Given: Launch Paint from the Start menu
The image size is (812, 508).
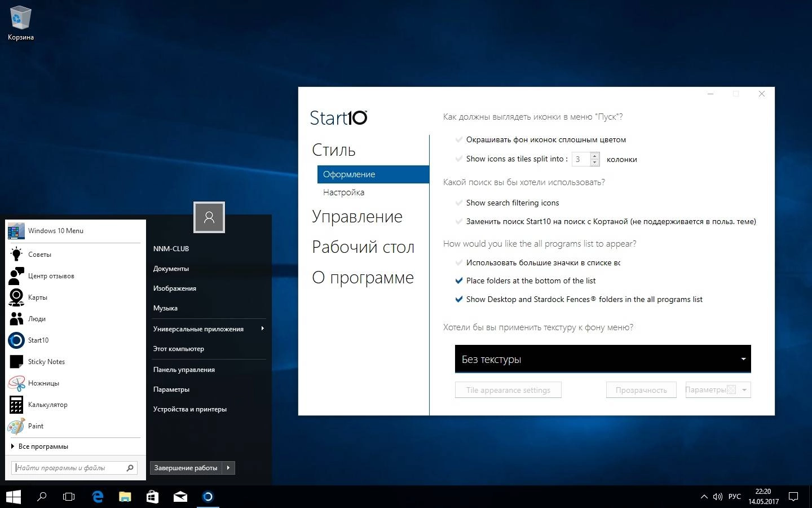Looking at the screenshot, I should pyautogui.click(x=76, y=426).
